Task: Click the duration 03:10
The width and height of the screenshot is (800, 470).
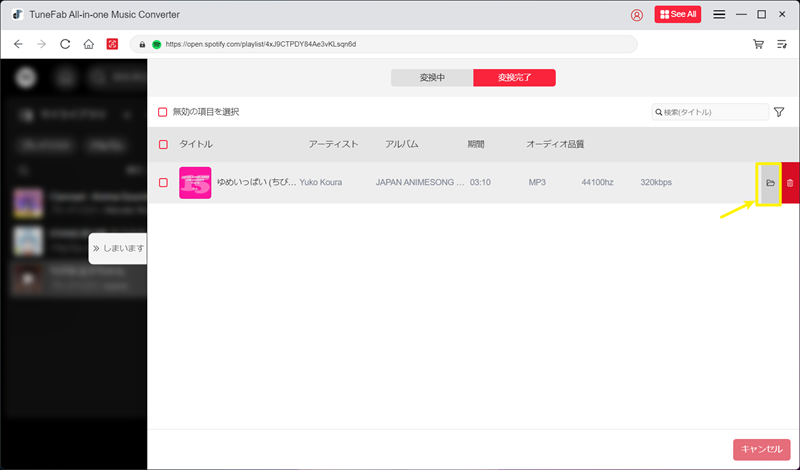Action: (480, 182)
